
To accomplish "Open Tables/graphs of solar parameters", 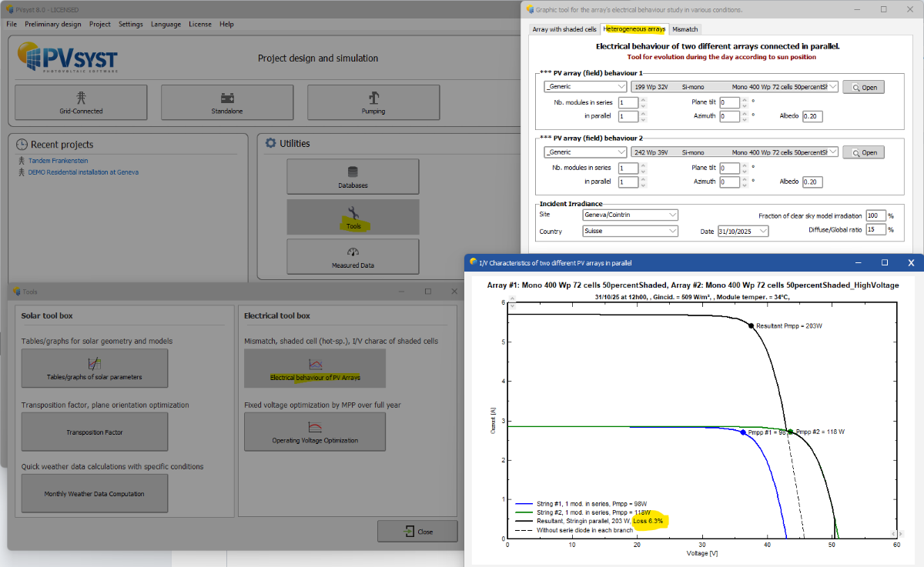I will (x=94, y=368).
